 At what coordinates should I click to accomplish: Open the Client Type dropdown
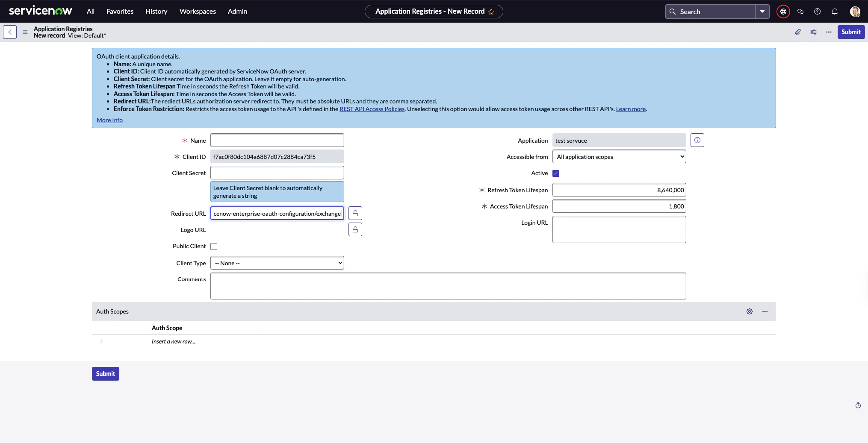click(x=277, y=263)
